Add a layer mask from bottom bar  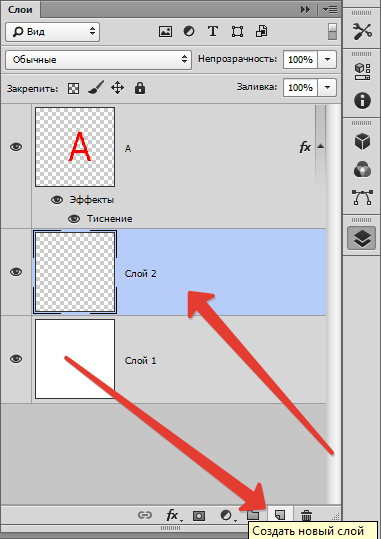point(199,515)
